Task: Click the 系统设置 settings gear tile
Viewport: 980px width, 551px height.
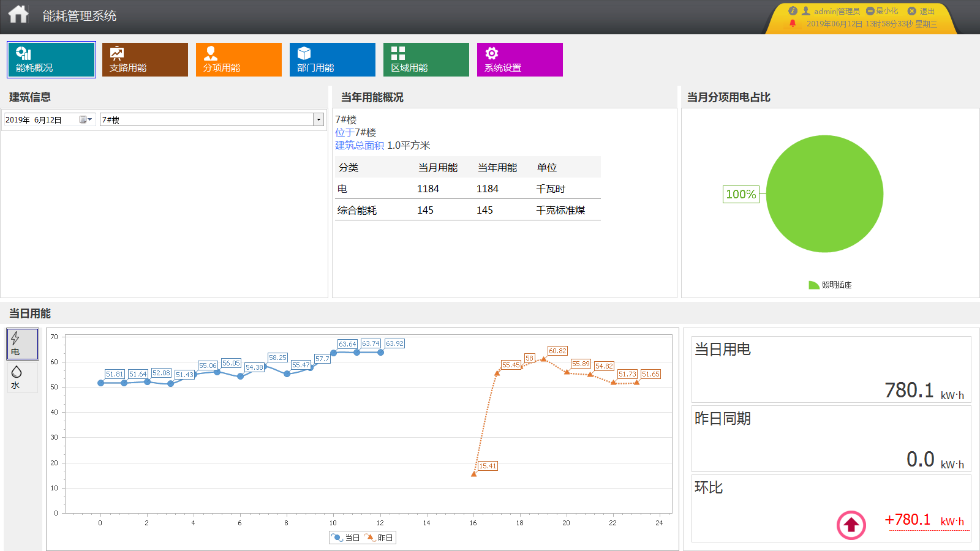Action: pyautogui.click(x=519, y=59)
